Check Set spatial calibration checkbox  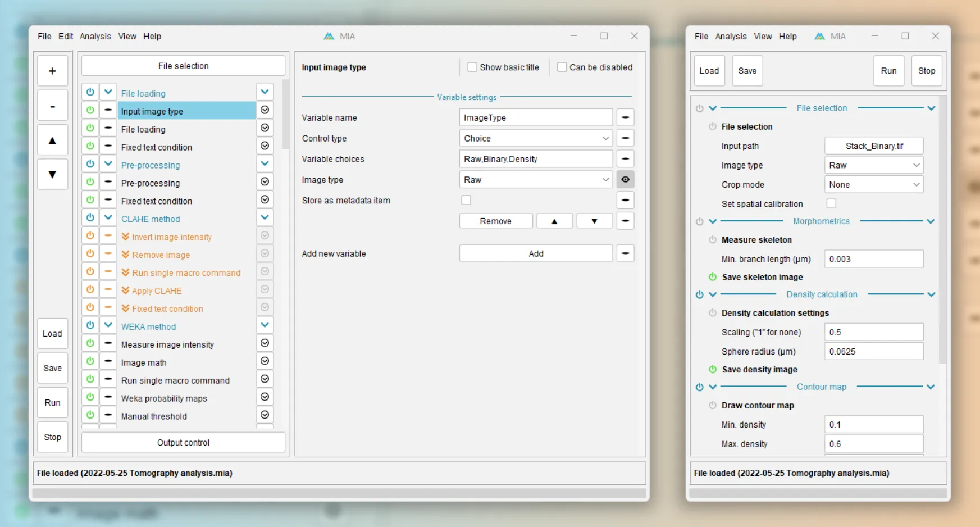(x=831, y=203)
